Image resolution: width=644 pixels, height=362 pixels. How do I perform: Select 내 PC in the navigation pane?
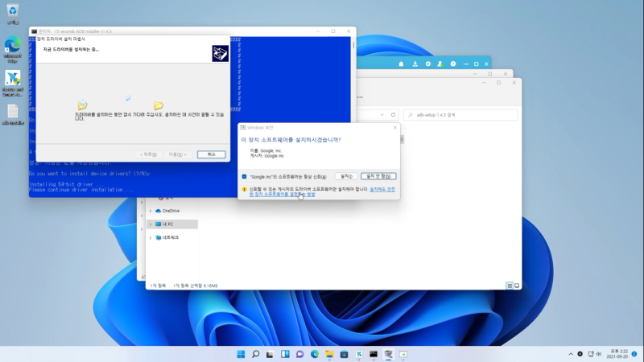pos(168,224)
